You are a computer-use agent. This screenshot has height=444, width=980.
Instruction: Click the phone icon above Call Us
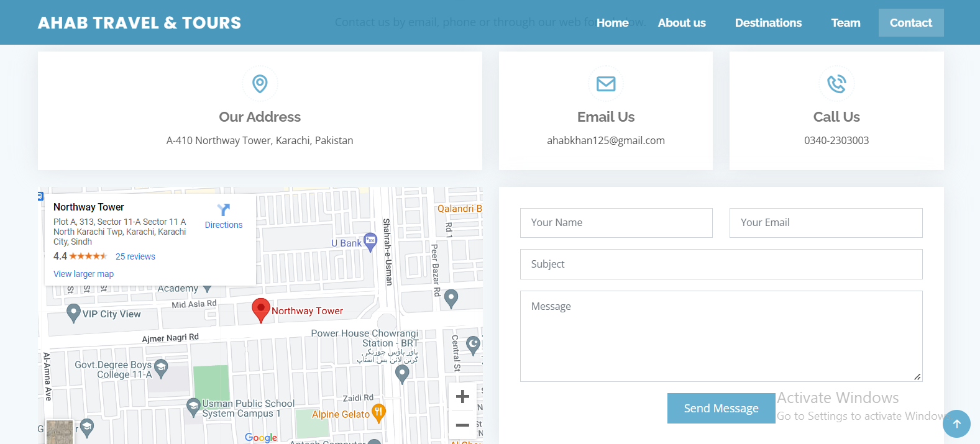836,83
